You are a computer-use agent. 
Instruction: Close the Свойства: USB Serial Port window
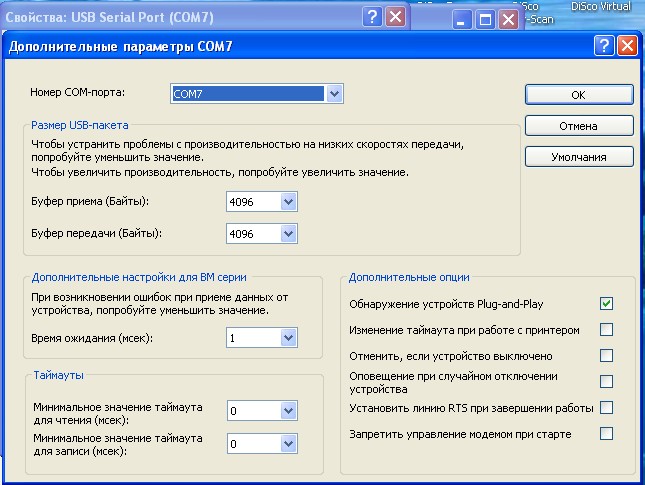point(396,17)
